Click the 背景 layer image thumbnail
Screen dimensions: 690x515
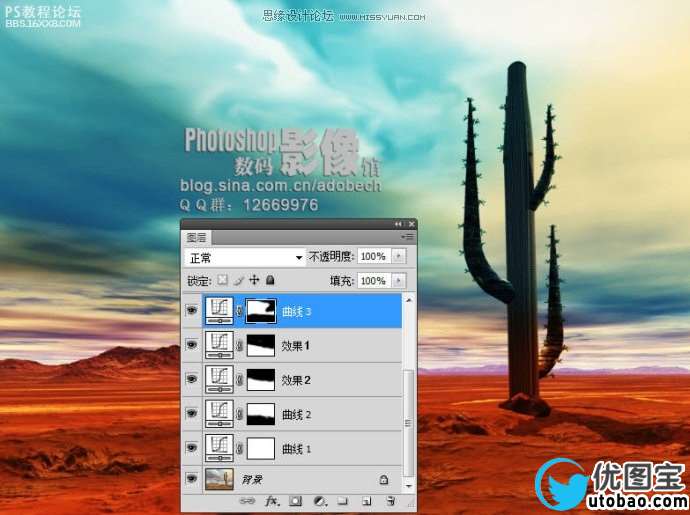219,479
